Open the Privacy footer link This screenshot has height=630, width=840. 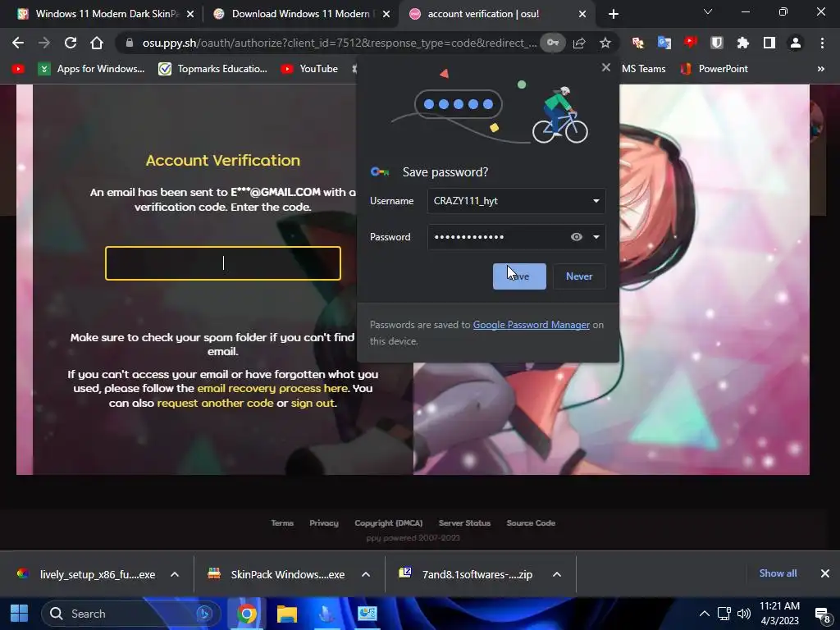324,523
